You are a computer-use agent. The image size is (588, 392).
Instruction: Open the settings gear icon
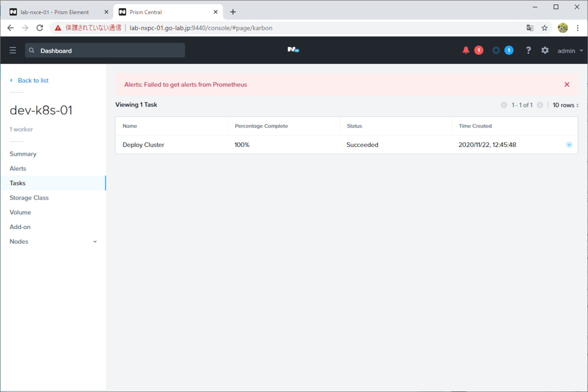(x=545, y=50)
